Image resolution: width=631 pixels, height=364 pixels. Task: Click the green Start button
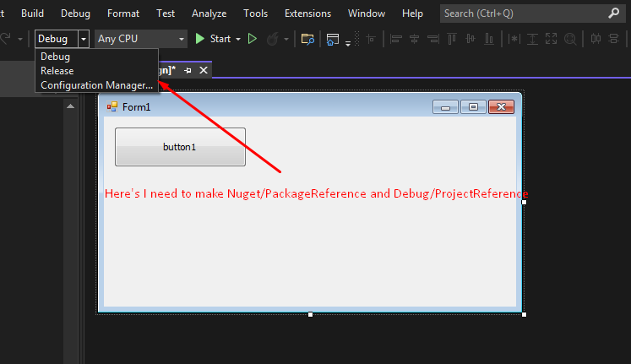coord(213,39)
